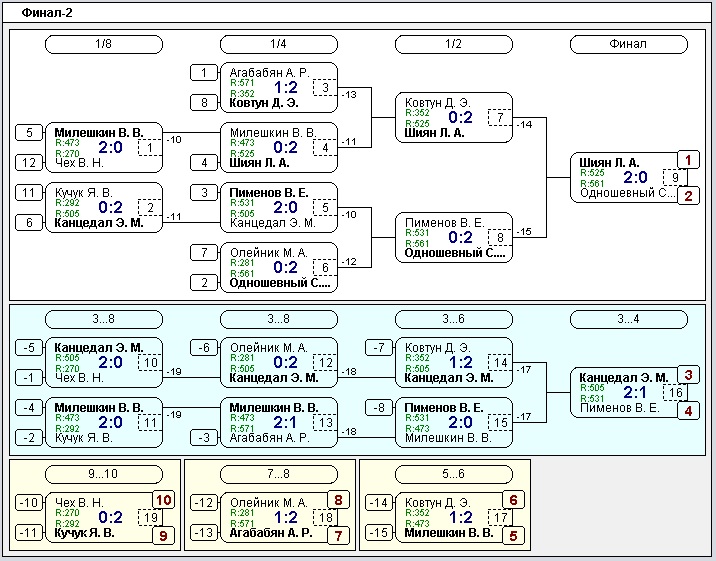Click seed box 5 beside Милешкин in 1/8

coord(29,132)
